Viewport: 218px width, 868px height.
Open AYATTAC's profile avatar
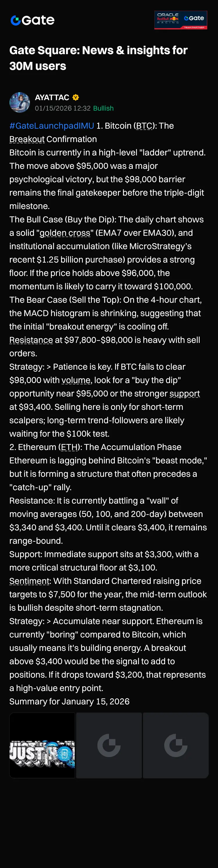19,102
